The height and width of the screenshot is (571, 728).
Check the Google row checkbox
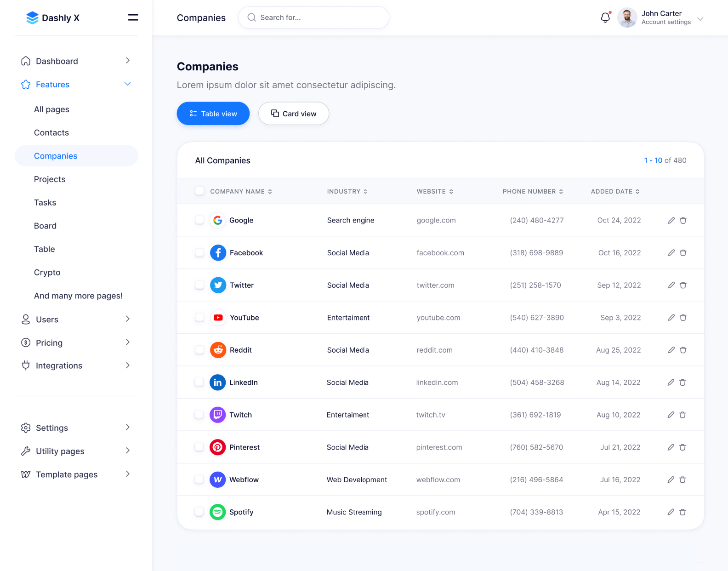point(199,220)
